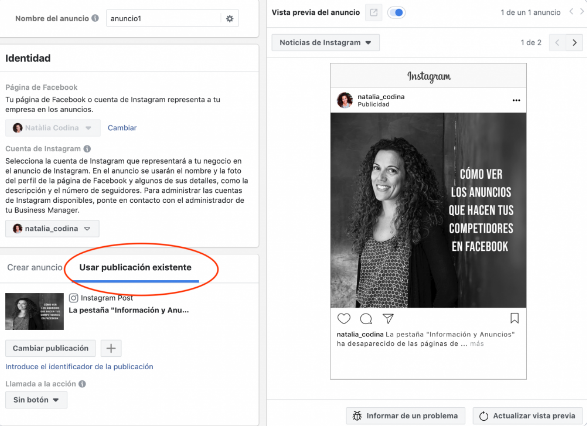The width and height of the screenshot is (587, 426).
Task: Open the Sin botón call-to-action dropdown
Action: [x=36, y=400]
